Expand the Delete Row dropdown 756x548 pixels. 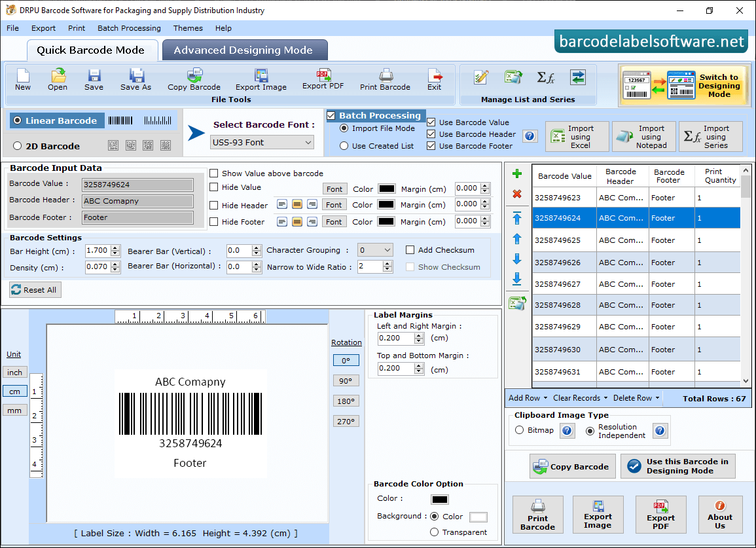636,398
